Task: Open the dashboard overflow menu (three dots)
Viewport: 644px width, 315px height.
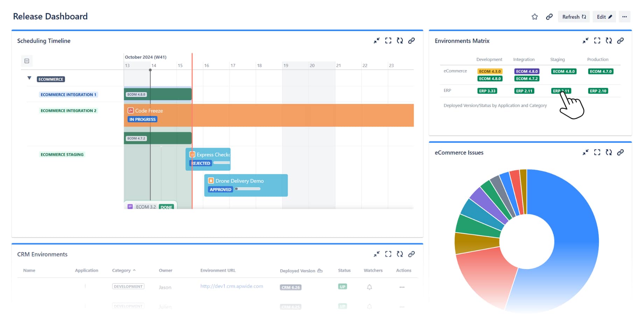Action: pyautogui.click(x=625, y=16)
